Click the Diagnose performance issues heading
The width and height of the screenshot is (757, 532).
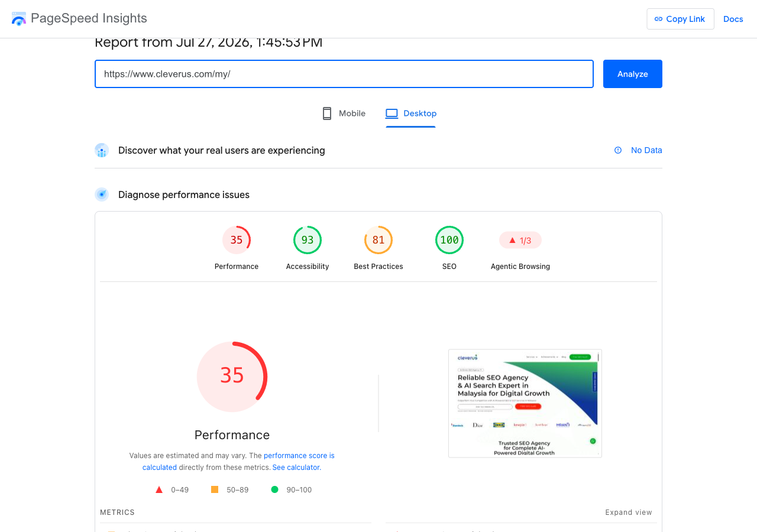click(184, 195)
